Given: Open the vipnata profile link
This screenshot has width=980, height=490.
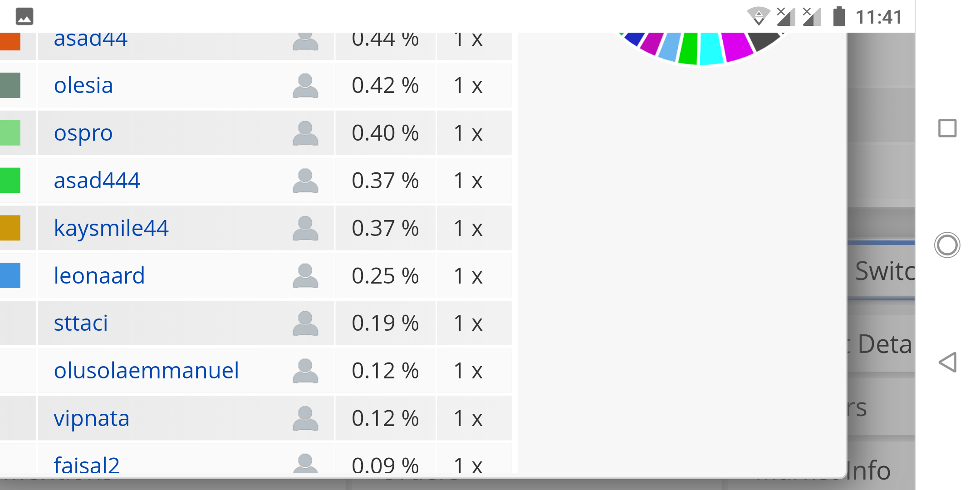Looking at the screenshot, I should point(92,418).
